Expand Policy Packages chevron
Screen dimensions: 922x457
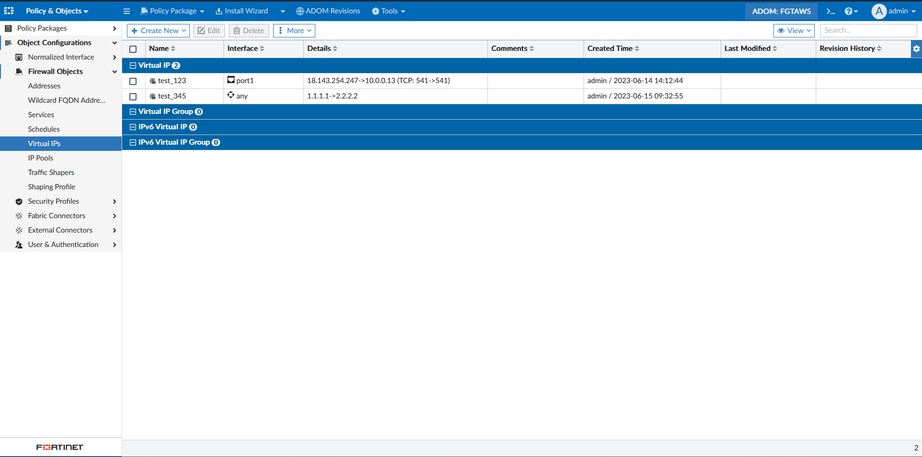click(115, 28)
